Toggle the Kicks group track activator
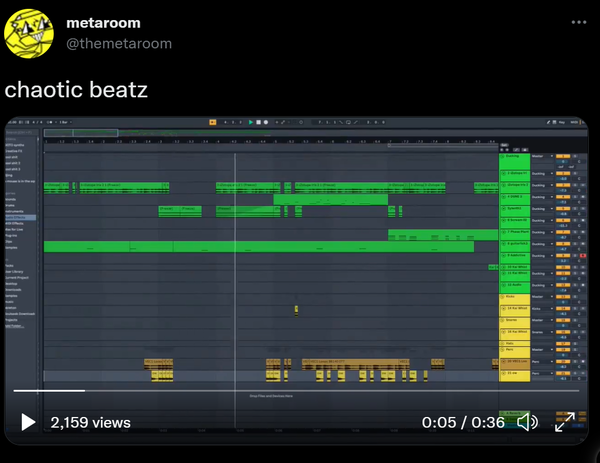 pos(563,297)
